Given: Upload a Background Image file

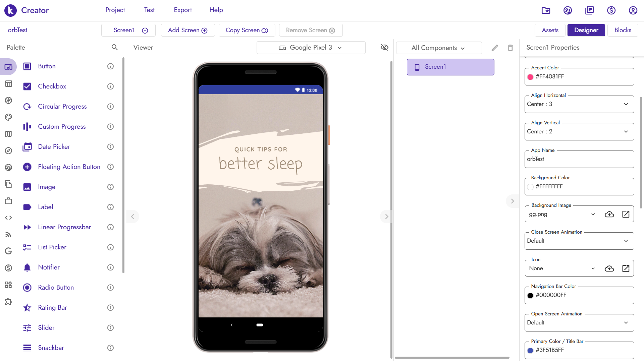Looking at the screenshot, I should click(x=609, y=214).
